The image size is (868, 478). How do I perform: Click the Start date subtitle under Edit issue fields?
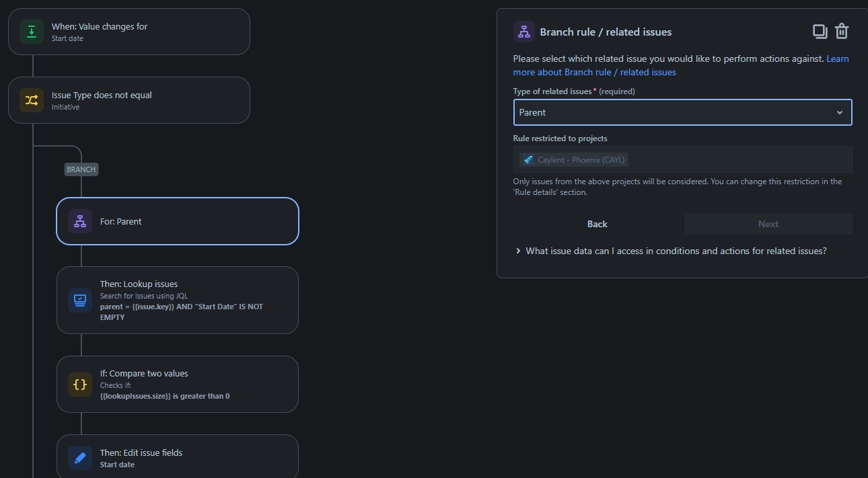(x=117, y=465)
